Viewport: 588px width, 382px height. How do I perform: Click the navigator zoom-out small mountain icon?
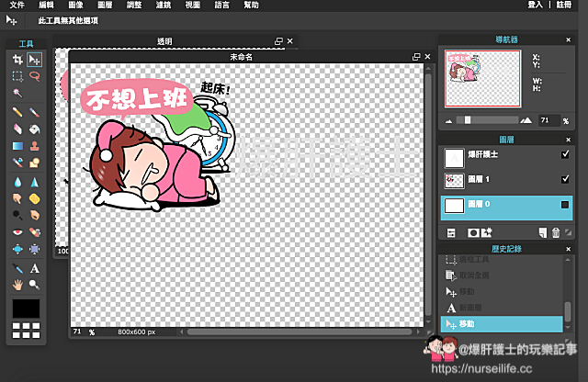coord(449,121)
